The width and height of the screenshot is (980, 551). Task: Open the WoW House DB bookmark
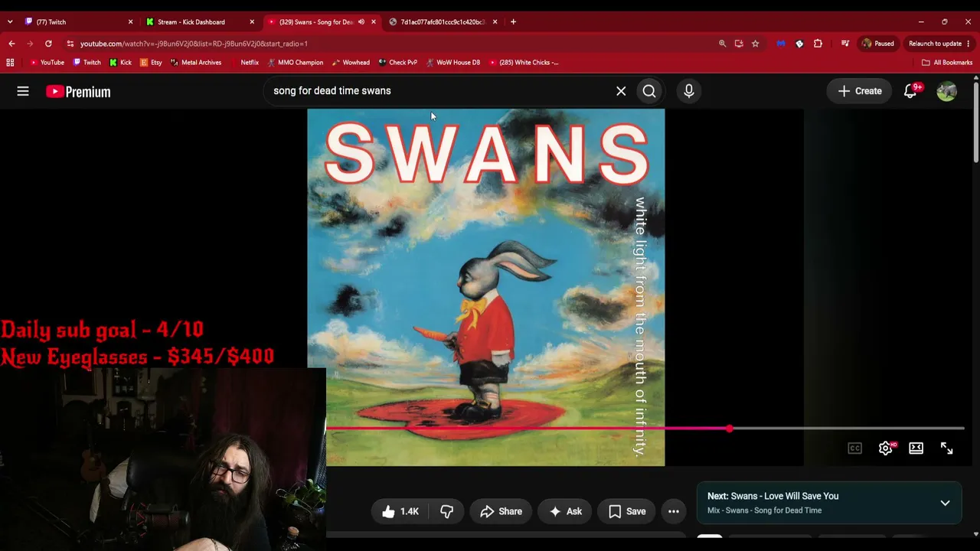[453, 63]
